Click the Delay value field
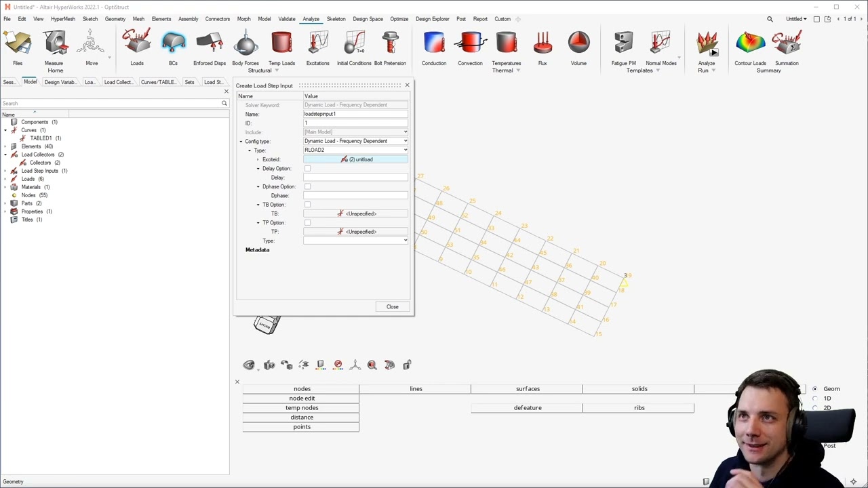Screen dimensions: 868x488 point(355,178)
